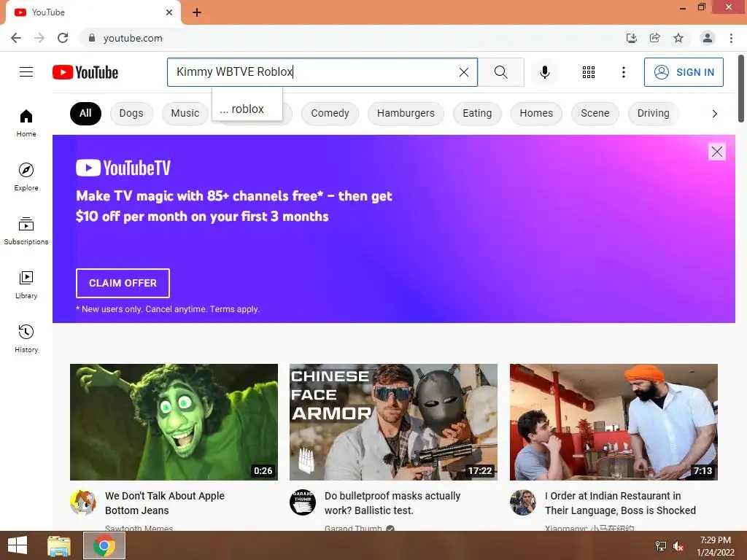Open title 'Do bulletproof masks actually work?'

[x=392, y=503]
